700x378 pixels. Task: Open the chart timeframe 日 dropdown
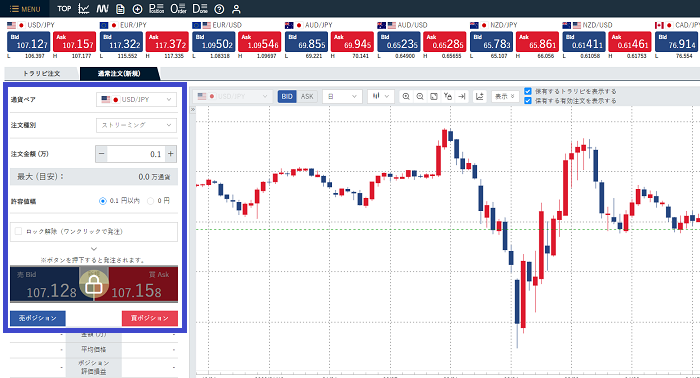[x=342, y=96]
